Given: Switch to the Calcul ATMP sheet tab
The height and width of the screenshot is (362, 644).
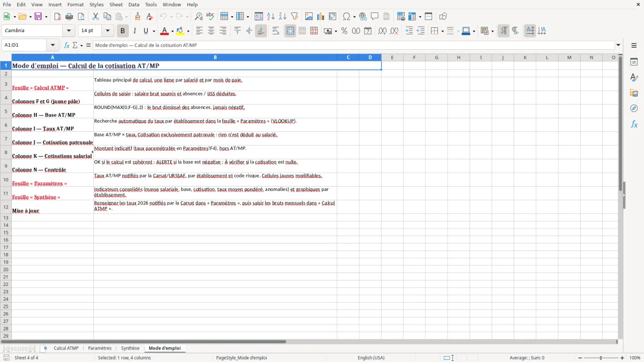Looking at the screenshot, I should click(66, 348).
